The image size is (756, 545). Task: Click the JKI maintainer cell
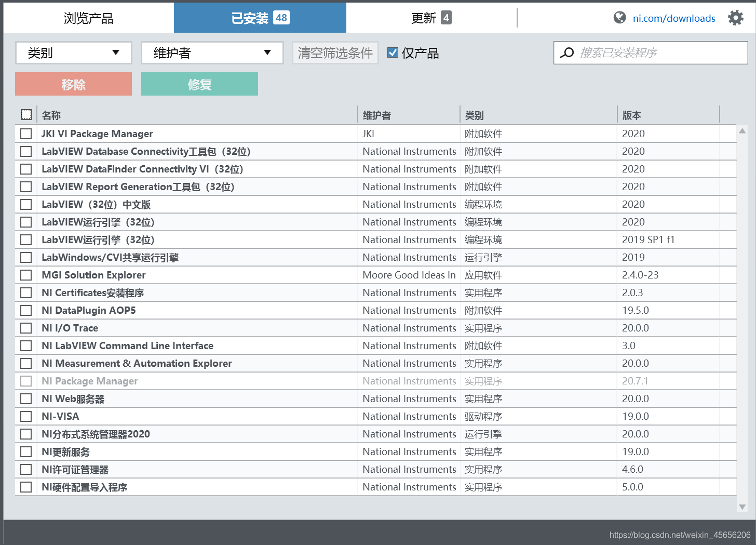point(368,134)
